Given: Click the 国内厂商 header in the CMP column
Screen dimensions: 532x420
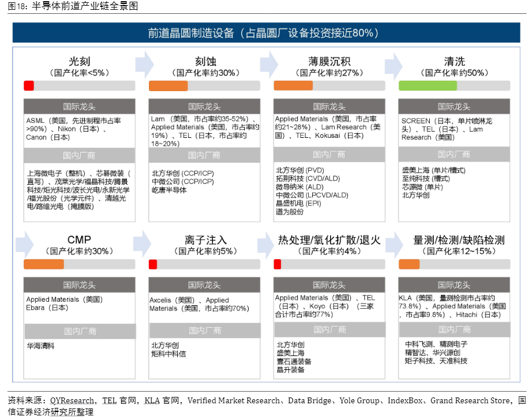Looking at the screenshot, I should click(x=80, y=331).
